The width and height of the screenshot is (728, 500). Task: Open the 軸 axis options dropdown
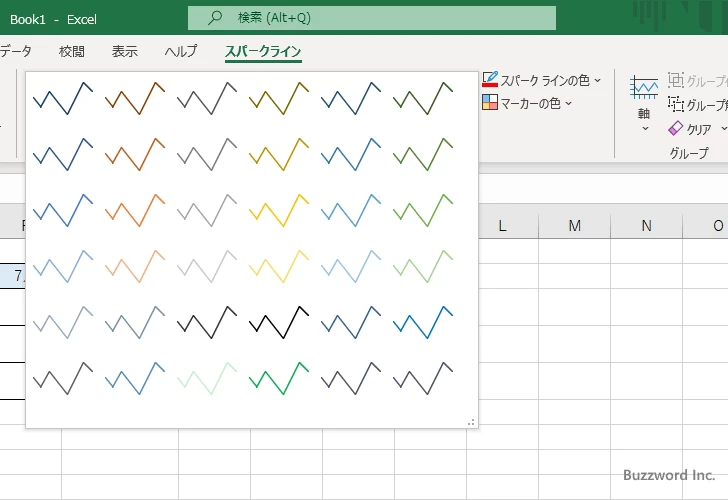tap(644, 105)
